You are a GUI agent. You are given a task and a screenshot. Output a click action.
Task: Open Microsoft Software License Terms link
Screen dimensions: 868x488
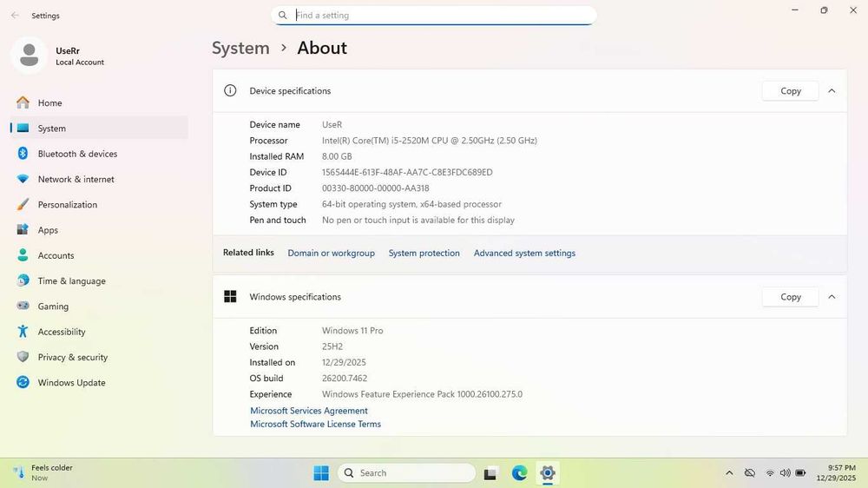click(x=316, y=424)
